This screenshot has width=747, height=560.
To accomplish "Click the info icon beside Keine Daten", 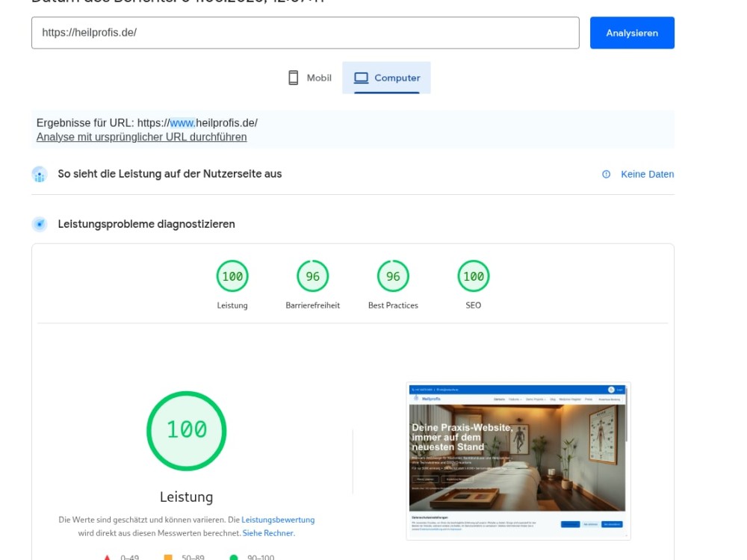I will coord(606,174).
